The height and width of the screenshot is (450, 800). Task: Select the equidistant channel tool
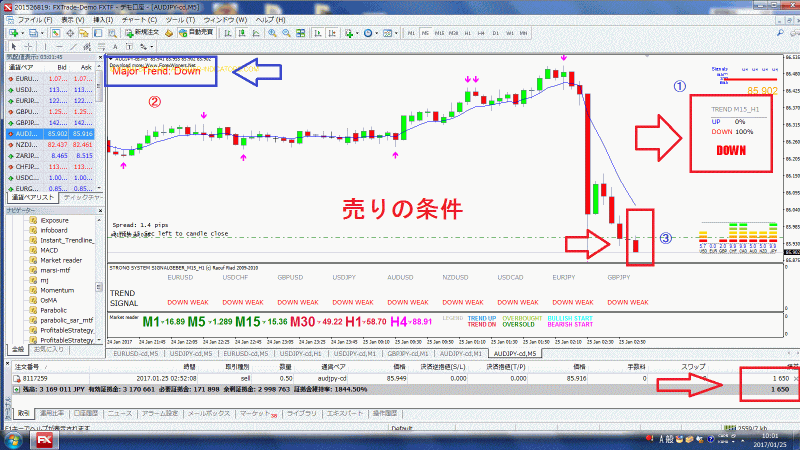(x=87, y=46)
